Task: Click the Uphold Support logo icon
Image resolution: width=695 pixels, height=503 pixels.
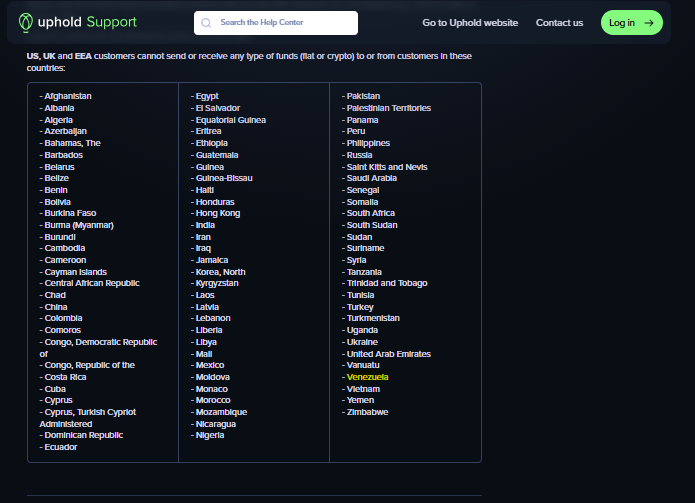Action: coord(26,22)
